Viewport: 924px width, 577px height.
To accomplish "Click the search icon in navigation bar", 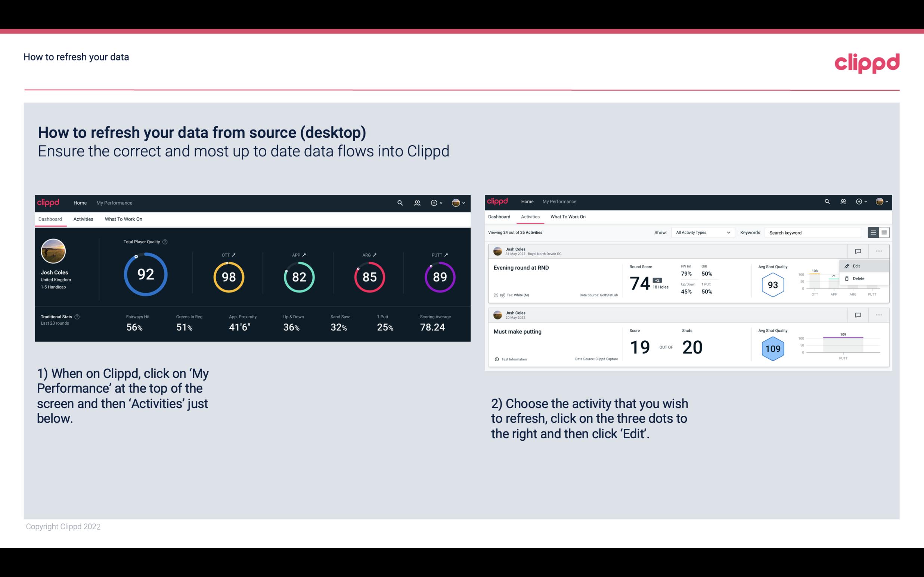I will [400, 203].
